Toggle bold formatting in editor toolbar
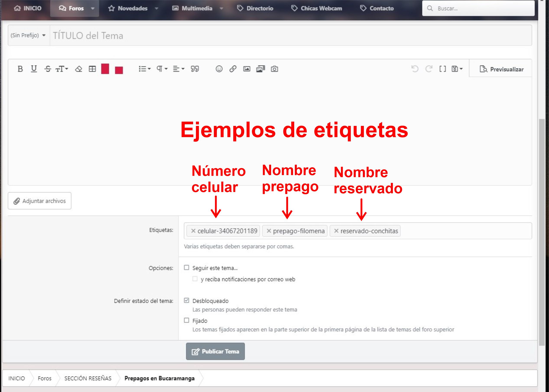The image size is (549, 392). [20, 69]
